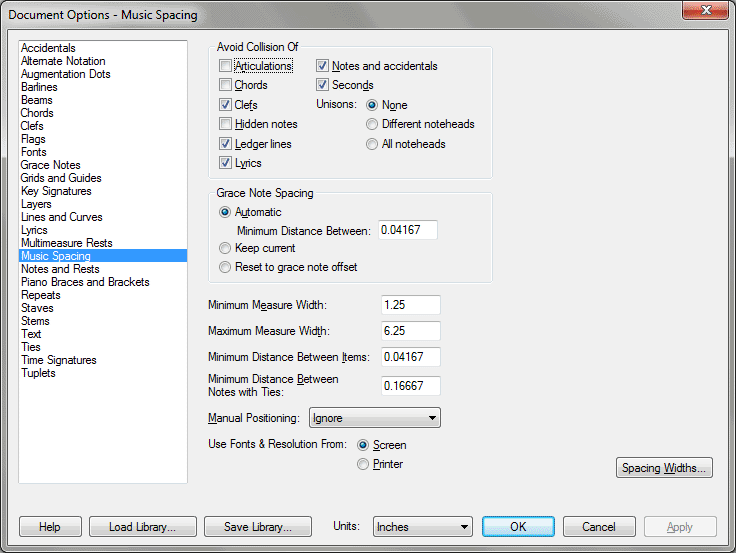Image resolution: width=736 pixels, height=553 pixels.
Task: Switch to the Key Signatures category
Action: 56,191
